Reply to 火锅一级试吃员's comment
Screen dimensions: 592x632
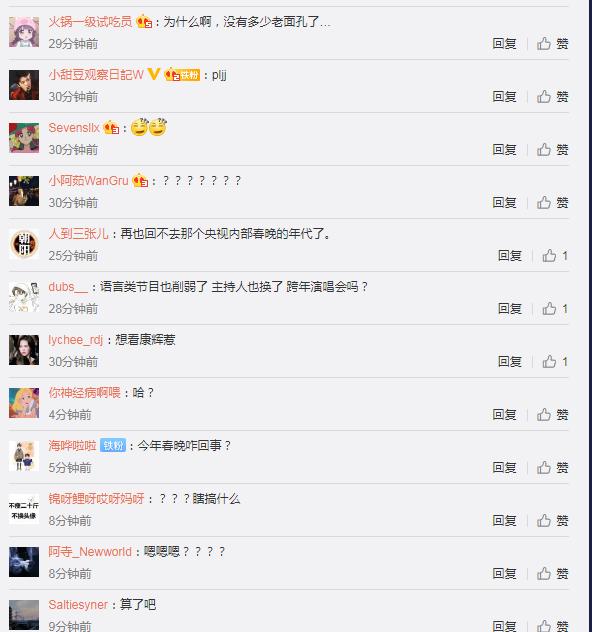pyautogui.click(x=504, y=44)
